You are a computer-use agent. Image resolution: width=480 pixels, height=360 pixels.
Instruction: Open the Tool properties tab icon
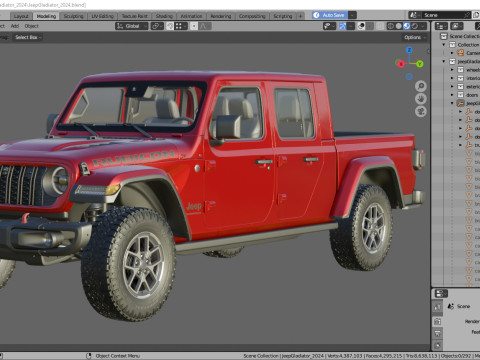tap(437, 306)
